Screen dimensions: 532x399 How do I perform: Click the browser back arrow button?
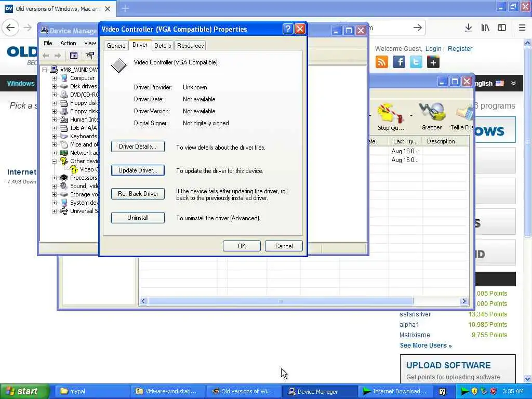pos(10,28)
